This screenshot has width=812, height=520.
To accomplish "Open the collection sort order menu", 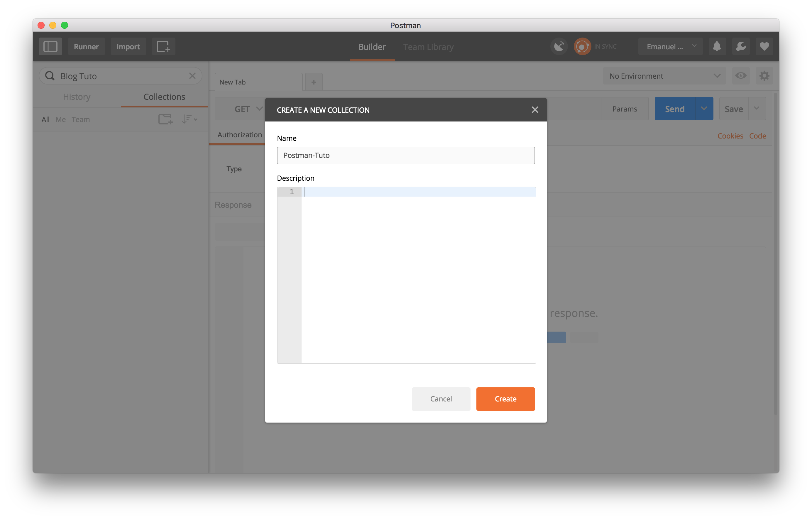I will (x=189, y=119).
